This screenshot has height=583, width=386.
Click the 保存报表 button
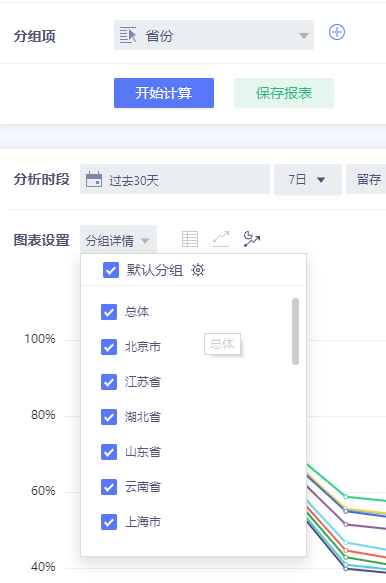(284, 93)
